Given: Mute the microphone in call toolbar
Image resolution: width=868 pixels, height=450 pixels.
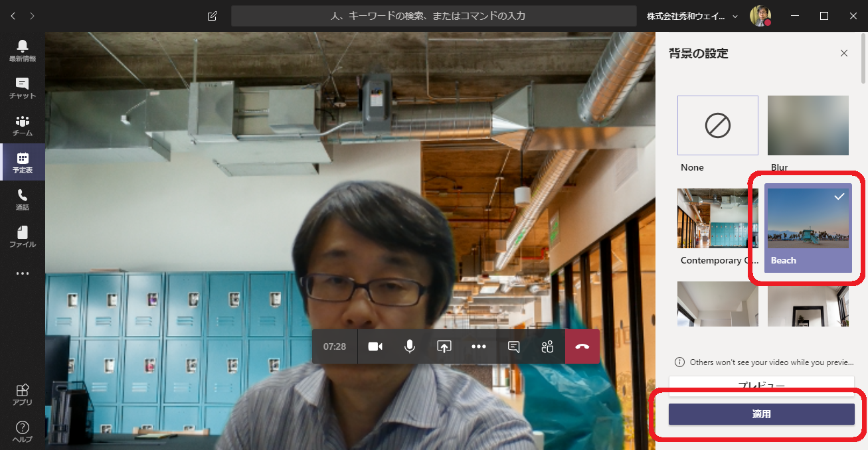Looking at the screenshot, I should pyautogui.click(x=410, y=346).
